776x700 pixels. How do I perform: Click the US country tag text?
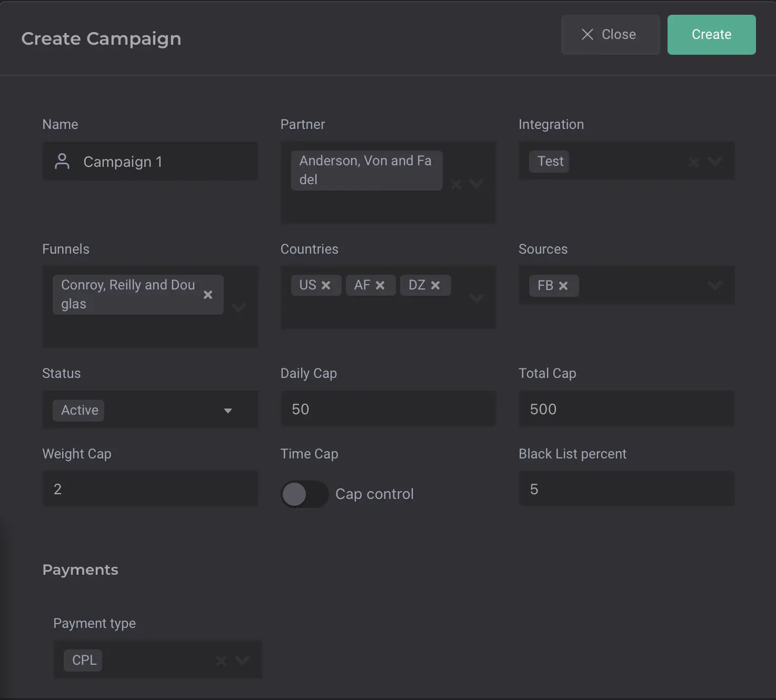point(307,285)
